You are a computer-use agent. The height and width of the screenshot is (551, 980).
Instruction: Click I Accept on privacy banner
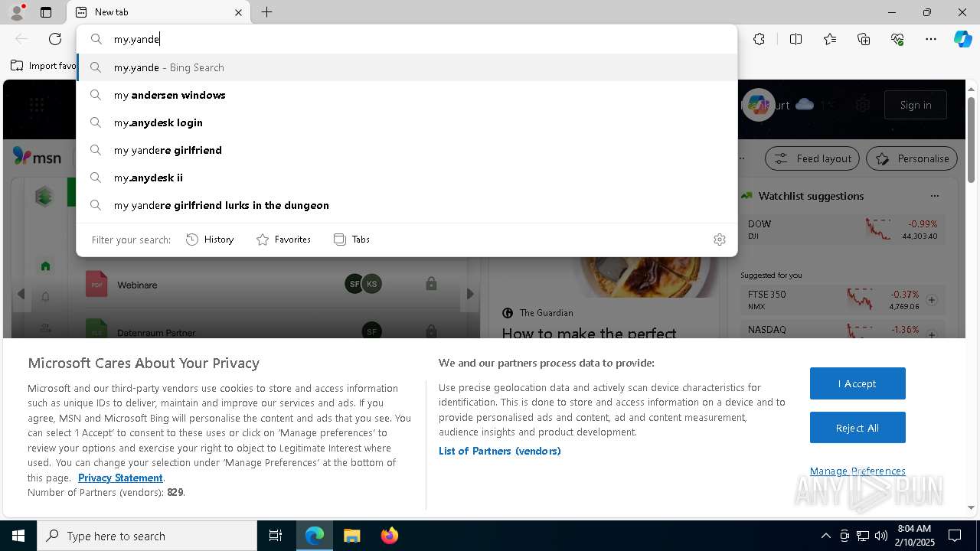(857, 383)
